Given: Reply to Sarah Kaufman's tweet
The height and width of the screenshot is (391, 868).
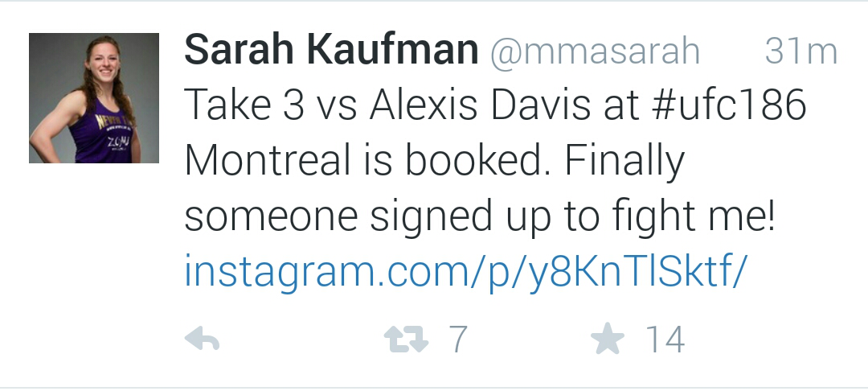Looking at the screenshot, I should tap(203, 341).
